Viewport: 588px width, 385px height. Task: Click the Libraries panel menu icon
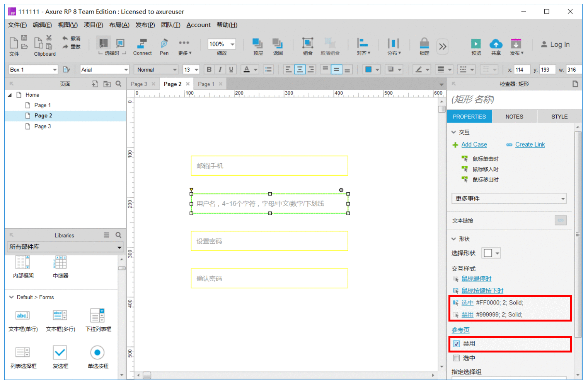[x=107, y=235]
